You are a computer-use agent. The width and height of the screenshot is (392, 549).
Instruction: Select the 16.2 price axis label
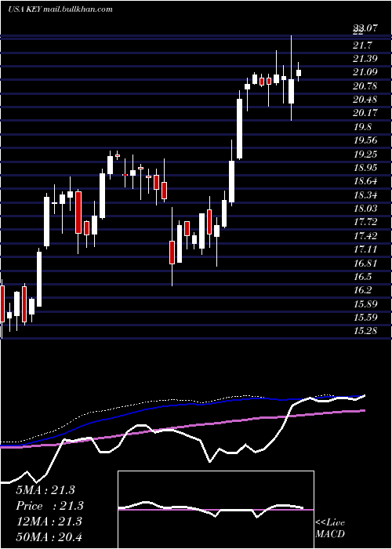(x=363, y=291)
